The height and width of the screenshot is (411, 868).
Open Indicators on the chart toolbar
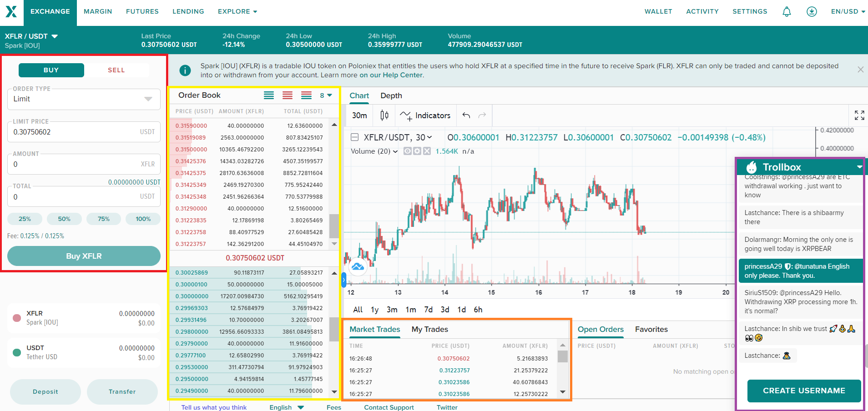[425, 115]
